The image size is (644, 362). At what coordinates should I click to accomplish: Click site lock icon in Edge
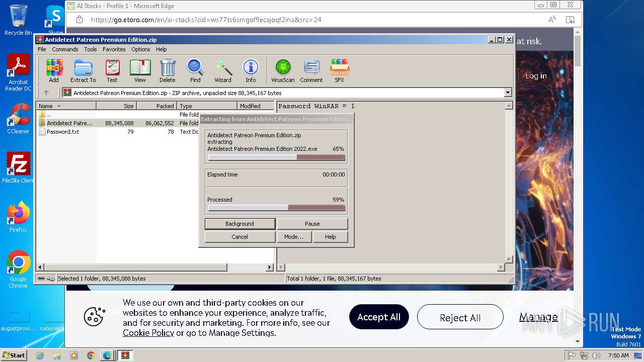79,20
